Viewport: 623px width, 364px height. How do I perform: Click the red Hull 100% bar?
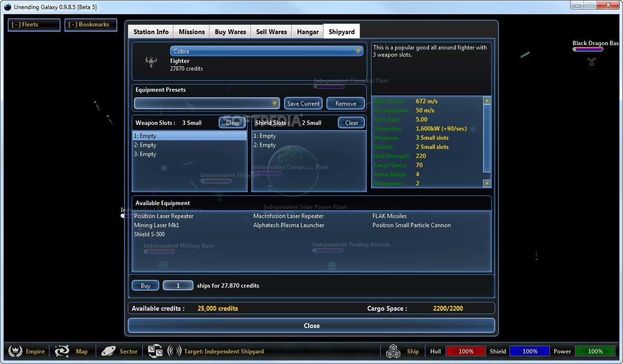[465, 351]
